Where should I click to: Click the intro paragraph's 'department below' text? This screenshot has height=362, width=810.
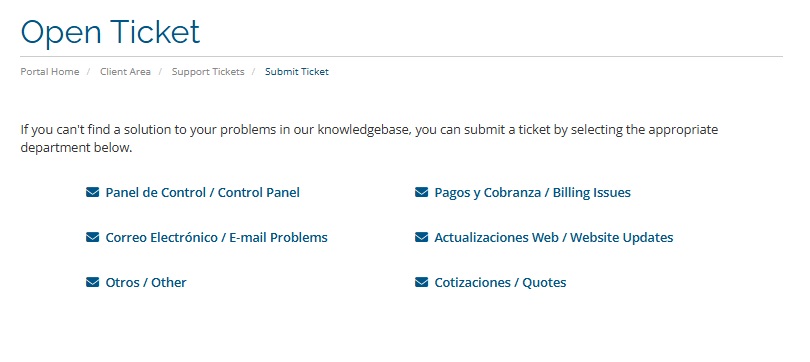76,148
